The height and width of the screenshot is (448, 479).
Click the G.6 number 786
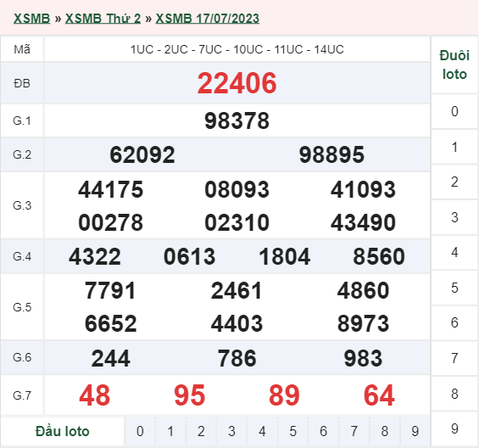(x=237, y=358)
